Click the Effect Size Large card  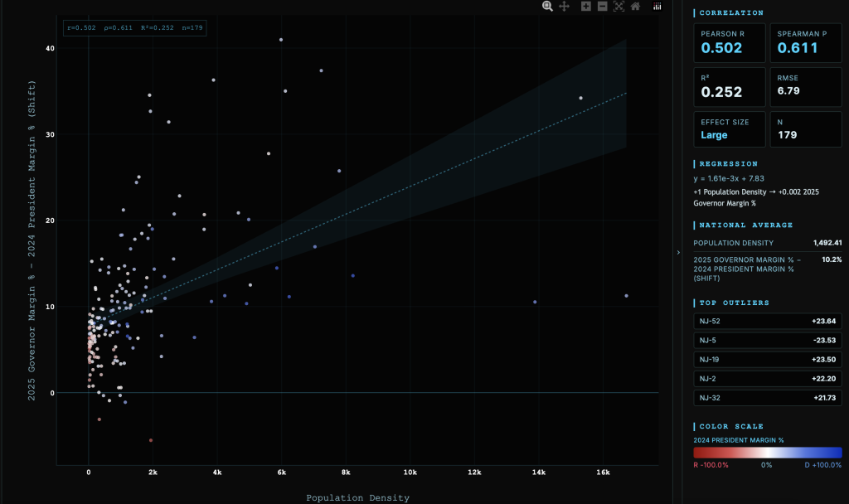coord(730,129)
